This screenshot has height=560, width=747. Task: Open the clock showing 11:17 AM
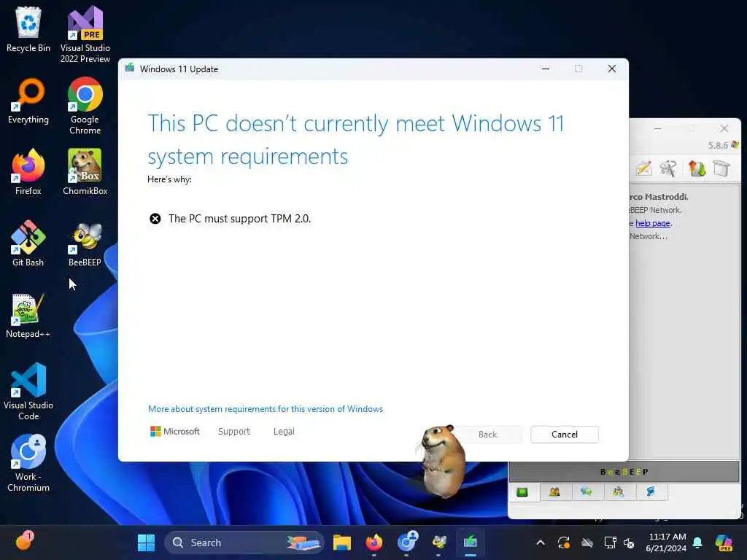[666, 542]
